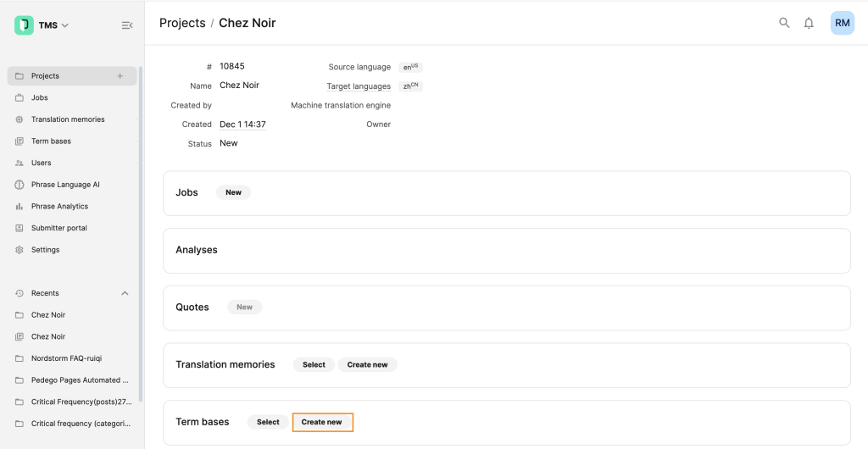Open Term bases sidebar item

(x=51, y=141)
